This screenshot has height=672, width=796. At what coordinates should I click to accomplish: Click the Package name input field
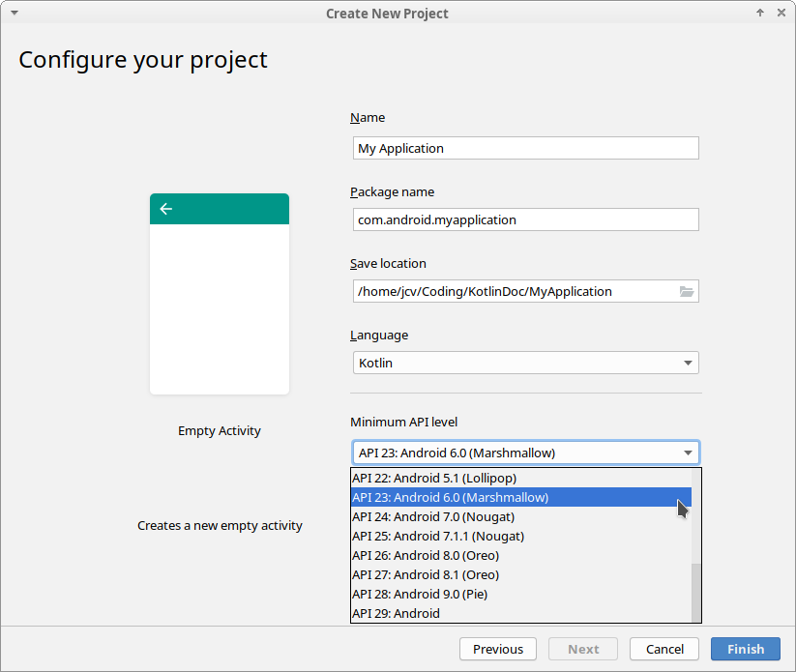[x=525, y=219]
